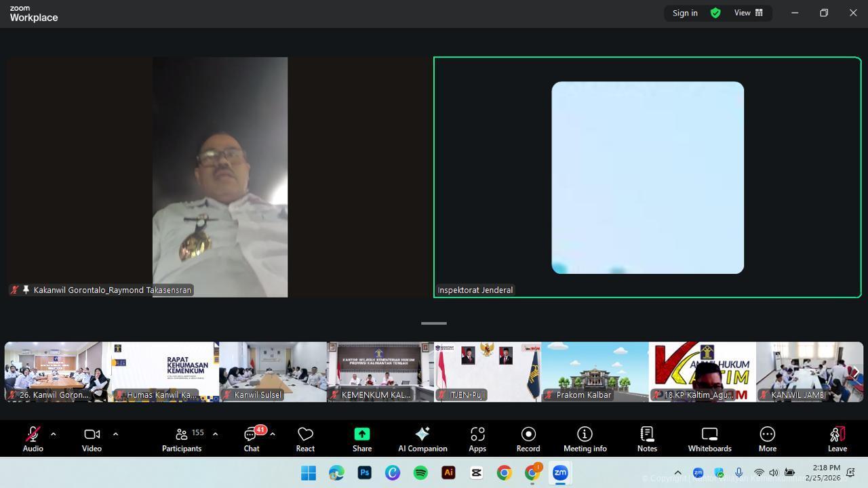Open the React emoji menu
The width and height of the screenshot is (868, 488).
point(305,439)
